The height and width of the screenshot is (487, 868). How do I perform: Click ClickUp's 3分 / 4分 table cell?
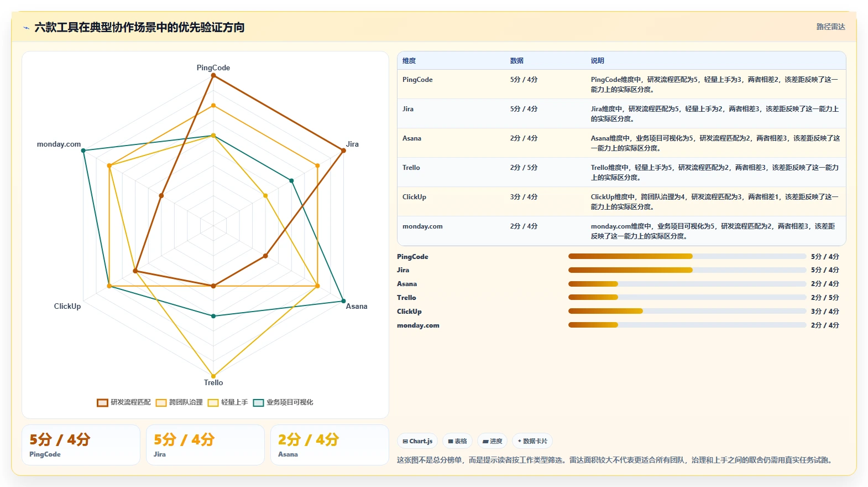(524, 197)
